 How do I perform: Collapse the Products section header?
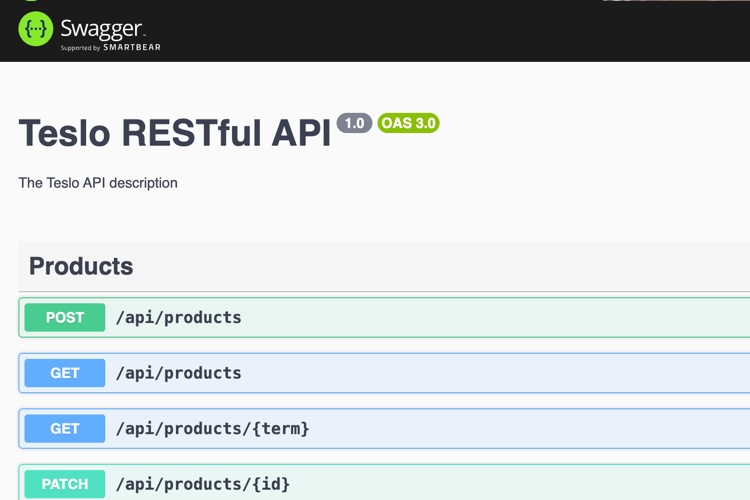click(81, 266)
